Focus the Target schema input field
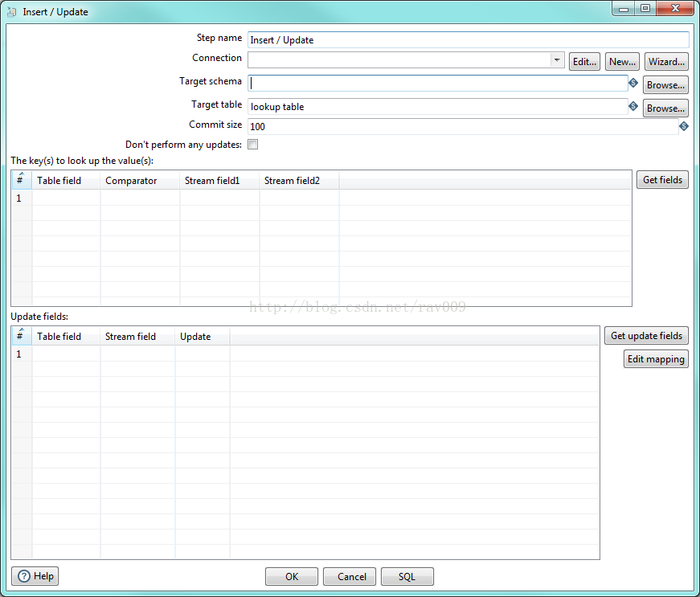Screen dimensions: 700x597 438,83
